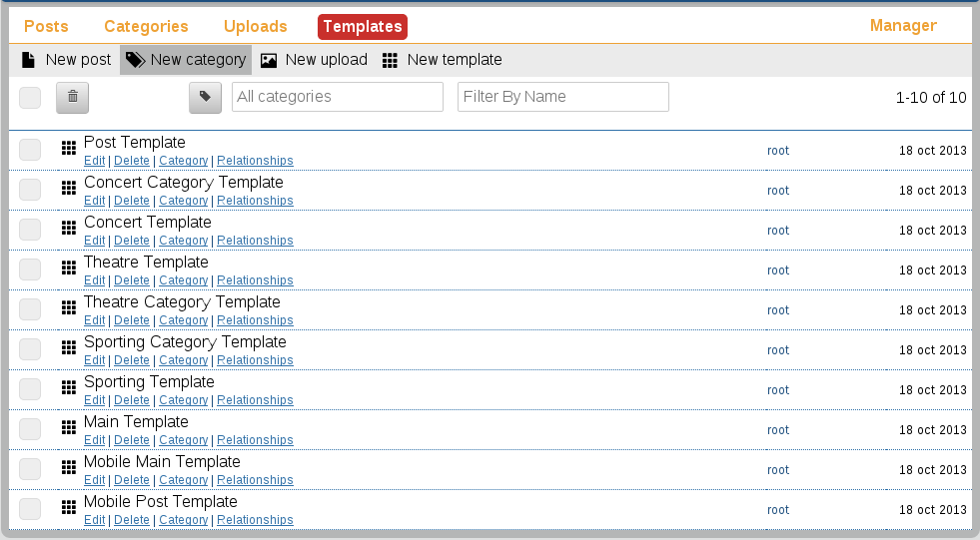
Task: Click the Sporting Template title
Action: click(x=149, y=381)
